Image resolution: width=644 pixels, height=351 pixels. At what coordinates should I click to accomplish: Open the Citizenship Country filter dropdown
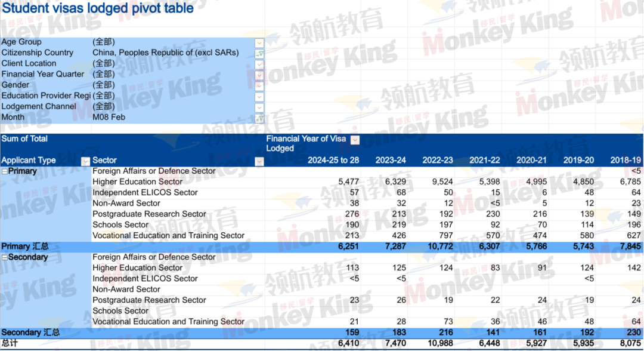point(259,54)
